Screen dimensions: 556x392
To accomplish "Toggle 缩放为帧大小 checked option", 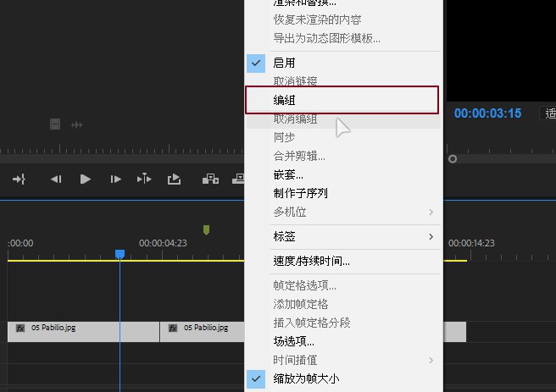I will 305,378.
